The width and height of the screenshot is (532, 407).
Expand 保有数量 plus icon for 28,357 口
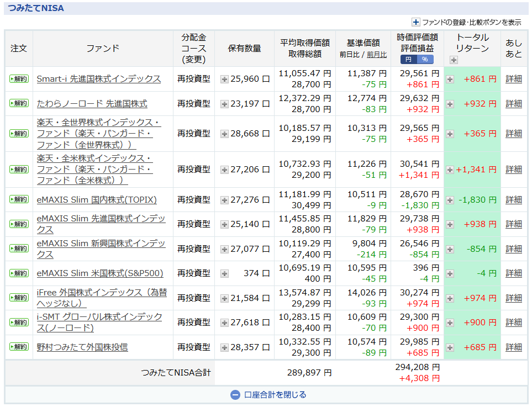224,348
